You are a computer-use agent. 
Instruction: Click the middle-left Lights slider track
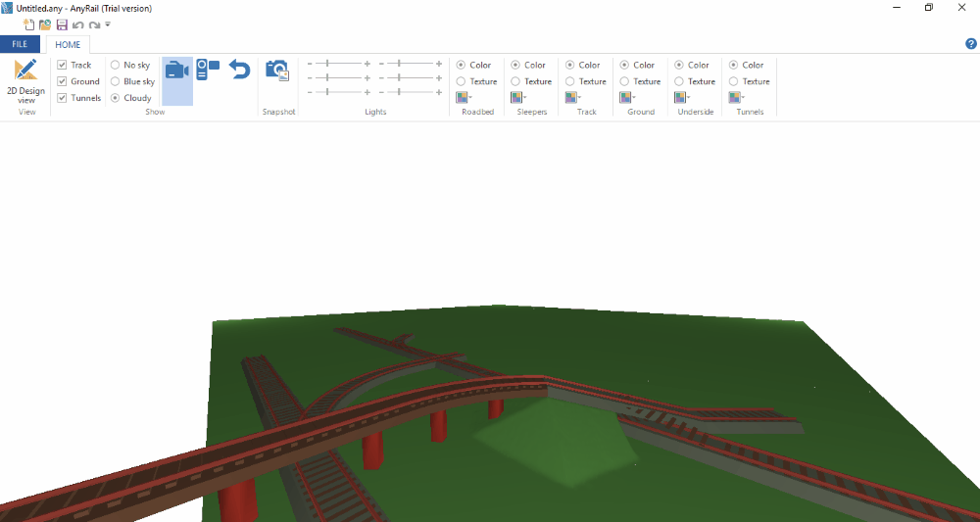pyautogui.click(x=338, y=78)
